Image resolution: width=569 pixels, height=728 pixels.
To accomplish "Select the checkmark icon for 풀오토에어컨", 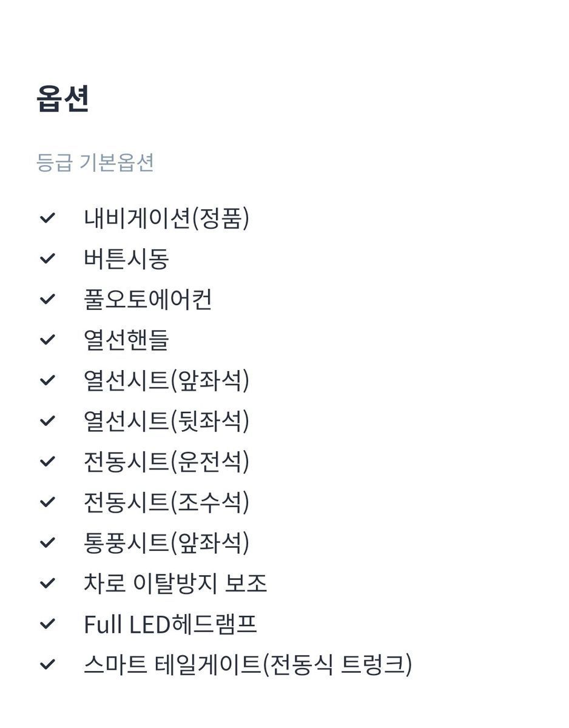I will (x=47, y=299).
